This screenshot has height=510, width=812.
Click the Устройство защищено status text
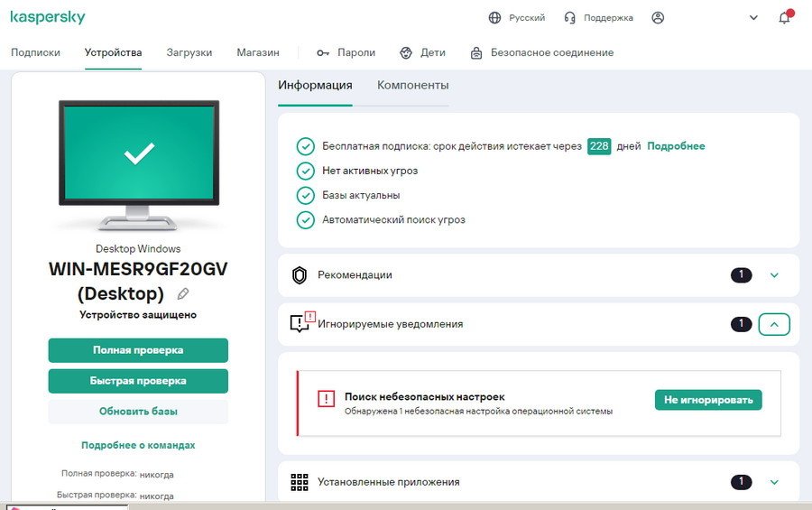138,315
